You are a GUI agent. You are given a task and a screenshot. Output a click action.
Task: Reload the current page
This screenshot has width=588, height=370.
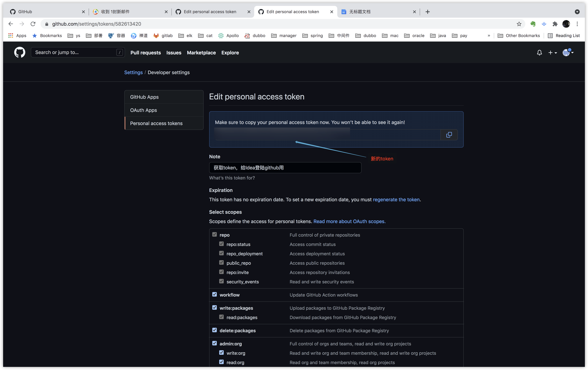[x=33, y=24]
